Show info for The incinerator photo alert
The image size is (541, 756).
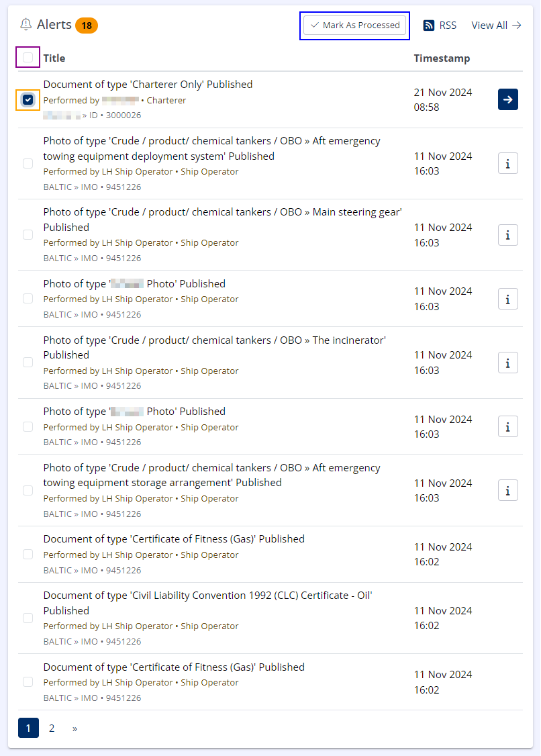coord(507,363)
